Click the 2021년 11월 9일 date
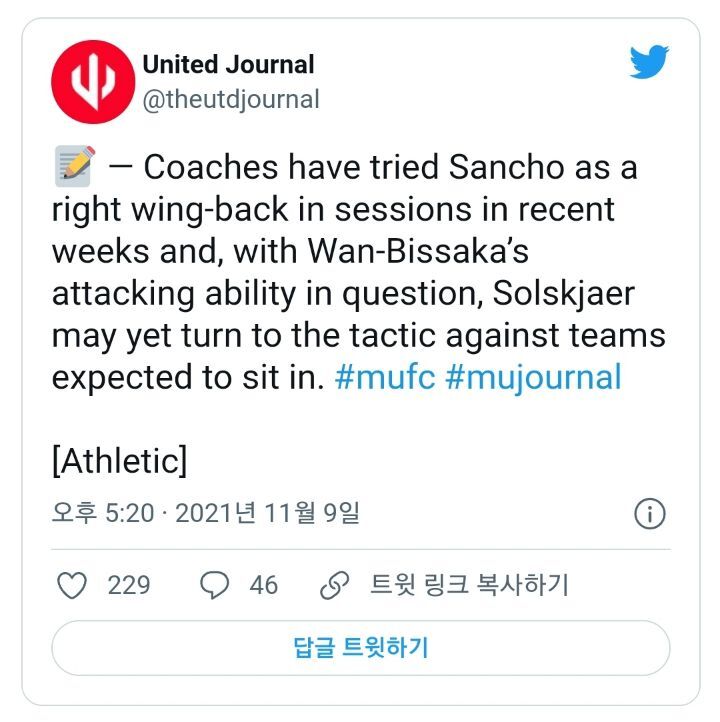The height and width of the screenshot is (722, 720). (x=267, y=514)
